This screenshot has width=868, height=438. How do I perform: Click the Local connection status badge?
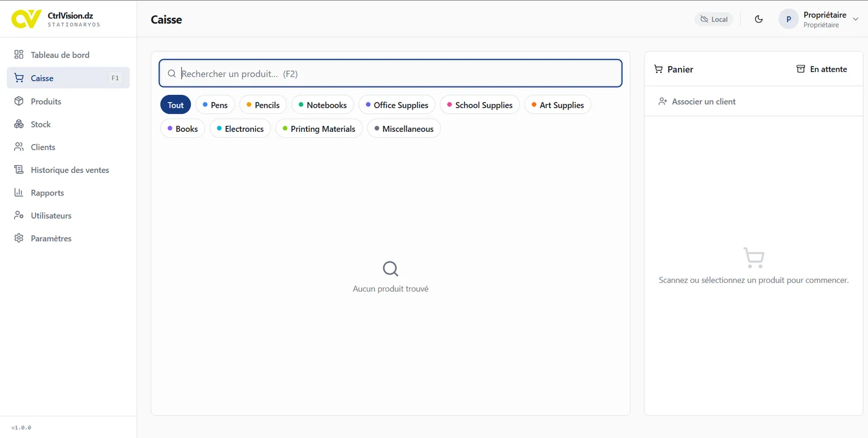pyautogui.click(x=714, y=19)
